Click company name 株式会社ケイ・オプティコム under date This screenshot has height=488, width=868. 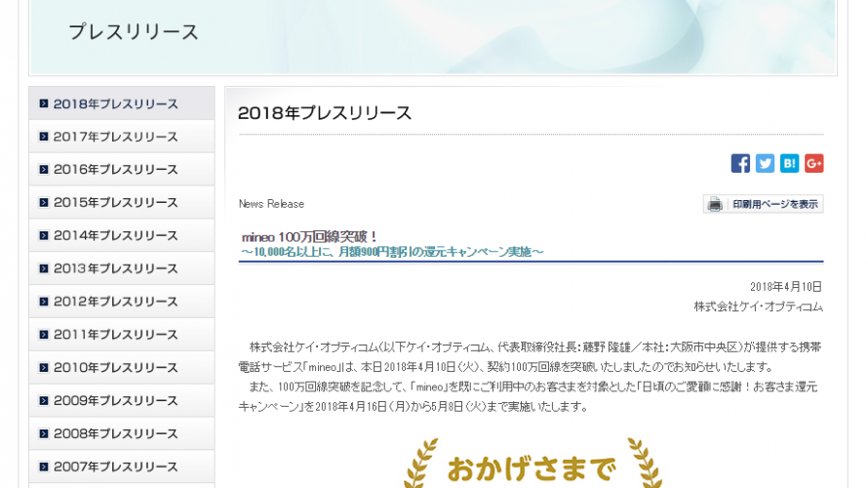pos(759,306)
